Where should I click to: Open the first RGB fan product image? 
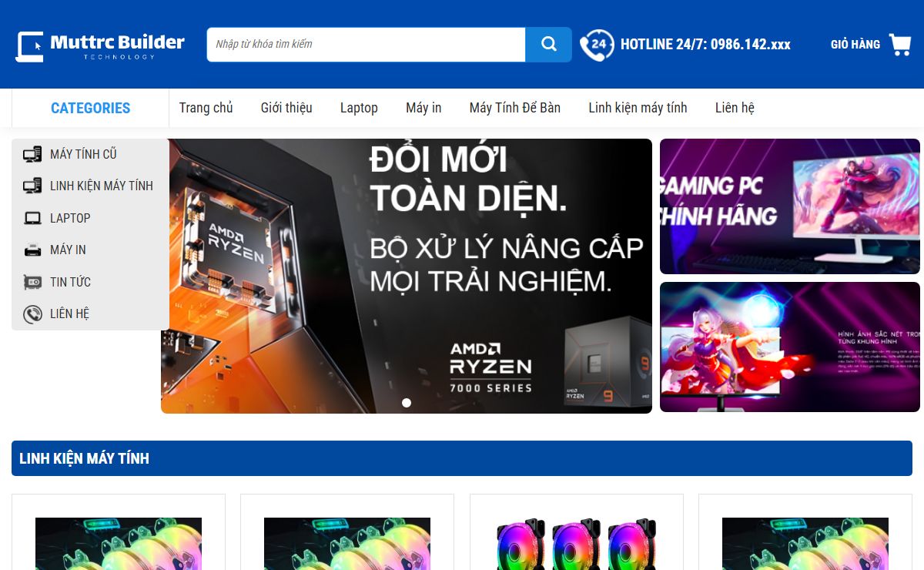[x=119, y=544]
